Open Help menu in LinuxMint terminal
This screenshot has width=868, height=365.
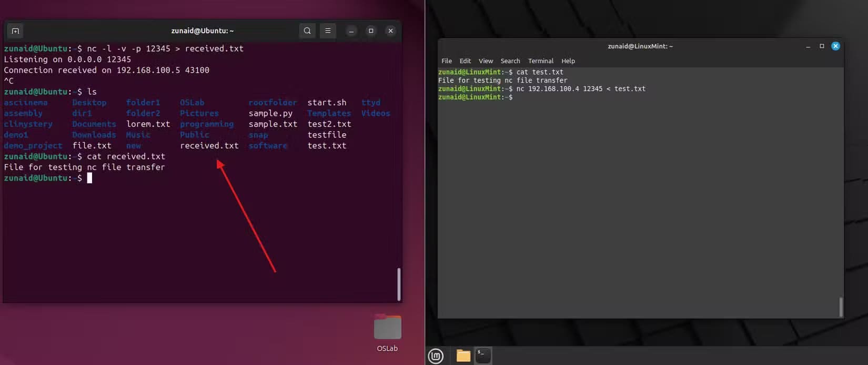pos(568,61)
